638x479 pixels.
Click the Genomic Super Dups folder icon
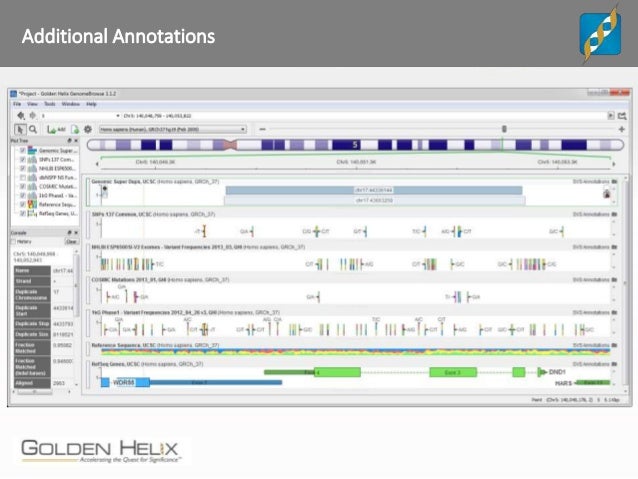tap(614, 182)
